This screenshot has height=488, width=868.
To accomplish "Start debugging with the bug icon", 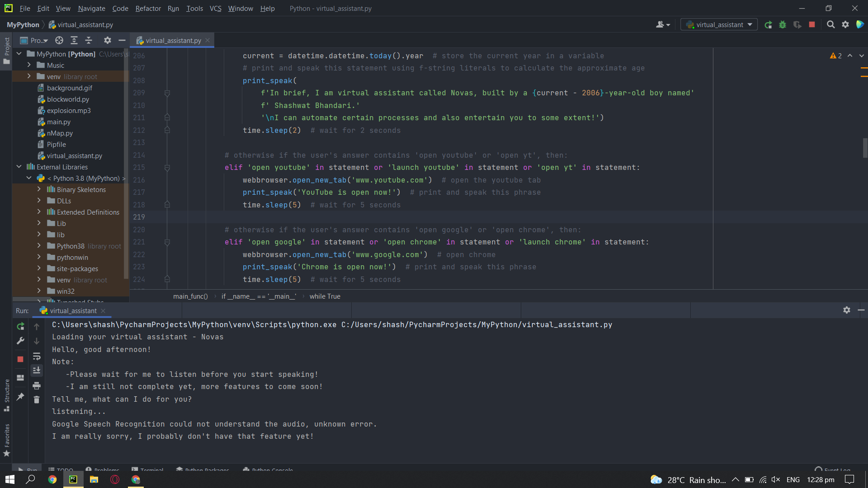I will [783, 25].
